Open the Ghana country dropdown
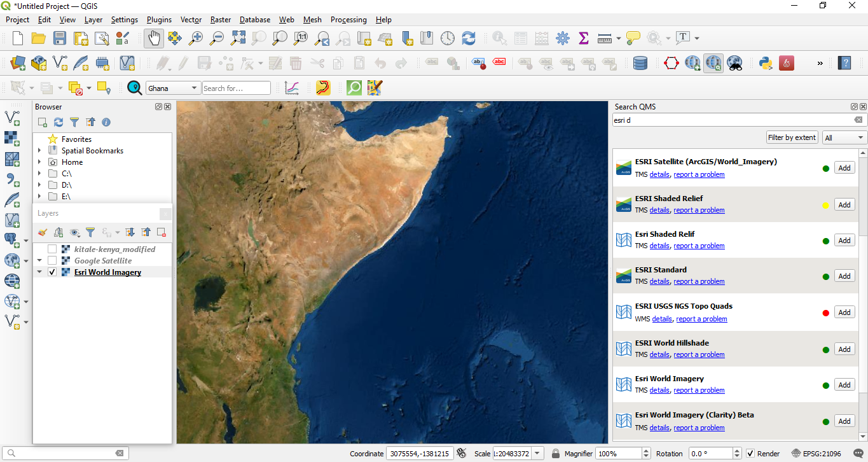Screen dimensions: 868x462 point(173,88)
